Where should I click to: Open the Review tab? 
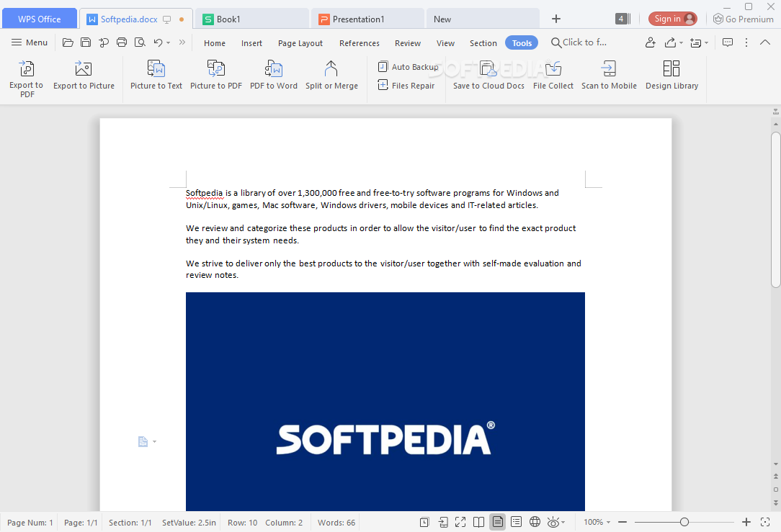coord(408,43)
